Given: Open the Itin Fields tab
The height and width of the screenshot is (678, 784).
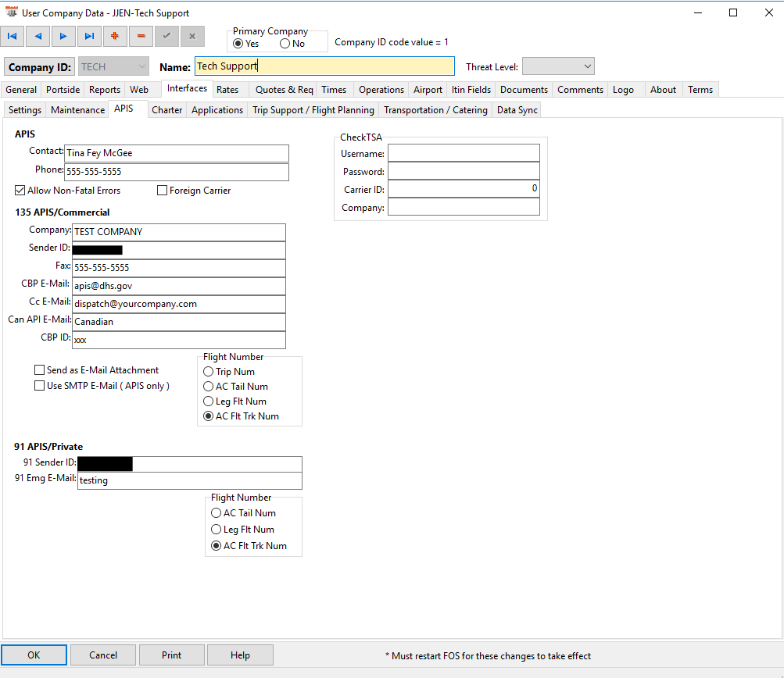Looking at the screenshot, I should [471, 89].
